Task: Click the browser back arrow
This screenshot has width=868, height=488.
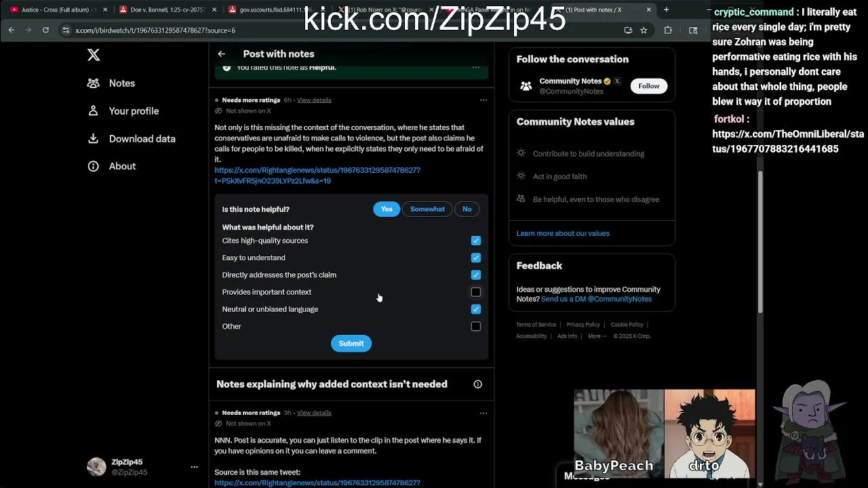Action: 12,30
